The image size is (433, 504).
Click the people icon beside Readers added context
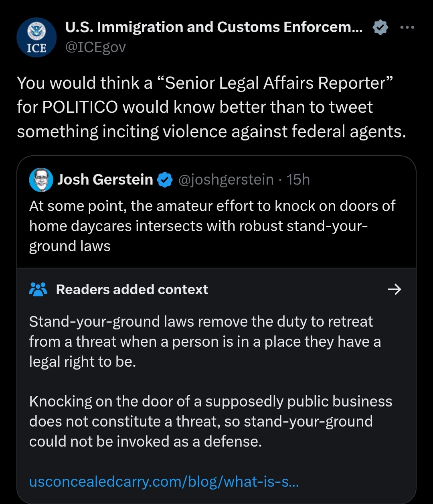click(x=38, y=289)
